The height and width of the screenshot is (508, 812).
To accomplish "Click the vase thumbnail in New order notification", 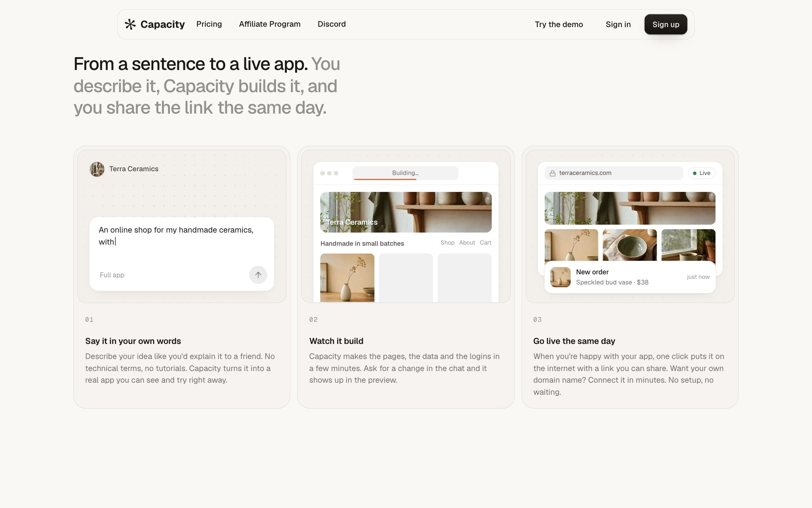I will click(560, 277).
